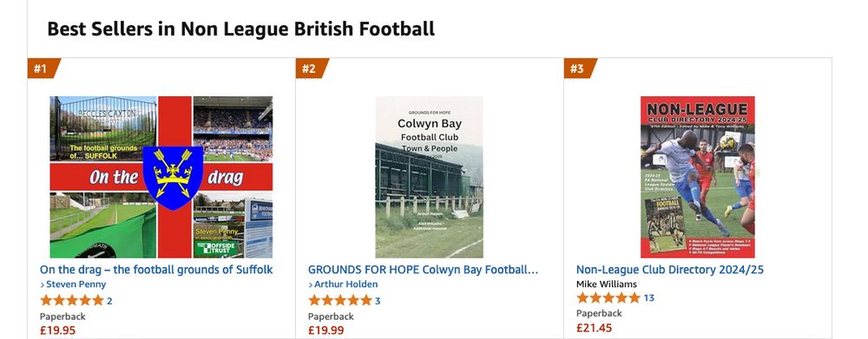Open Non-League Club Directory 2024/25 title link
Viewport: 868px width, 339px height.
point(670,270)
